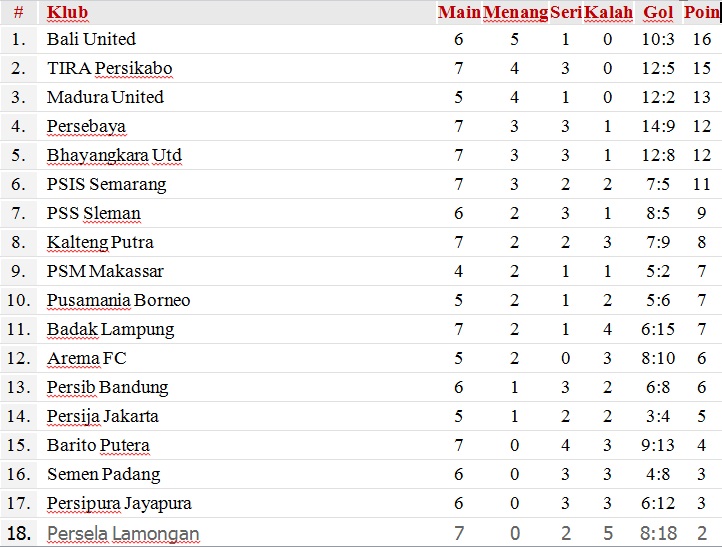This screenshot has height=547, width=722.
Task: Click the Main column header
Action: [x=459, y=13]
